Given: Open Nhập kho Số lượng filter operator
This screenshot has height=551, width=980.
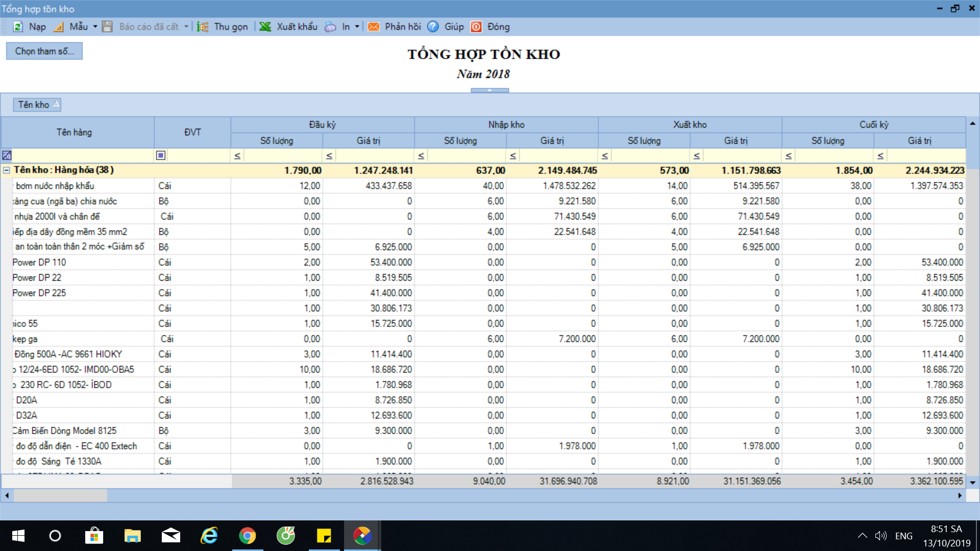Looking at the screenshot, I should 421,156.
